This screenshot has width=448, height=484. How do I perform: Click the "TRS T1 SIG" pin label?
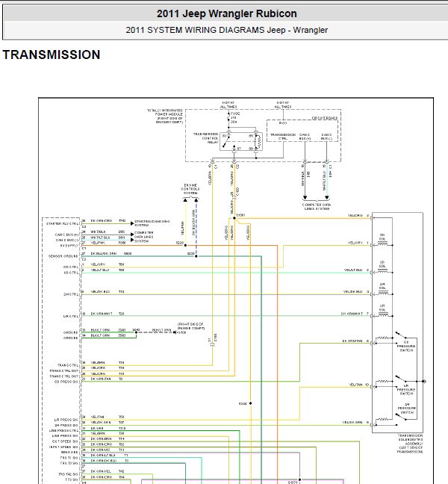click(69, 458)
